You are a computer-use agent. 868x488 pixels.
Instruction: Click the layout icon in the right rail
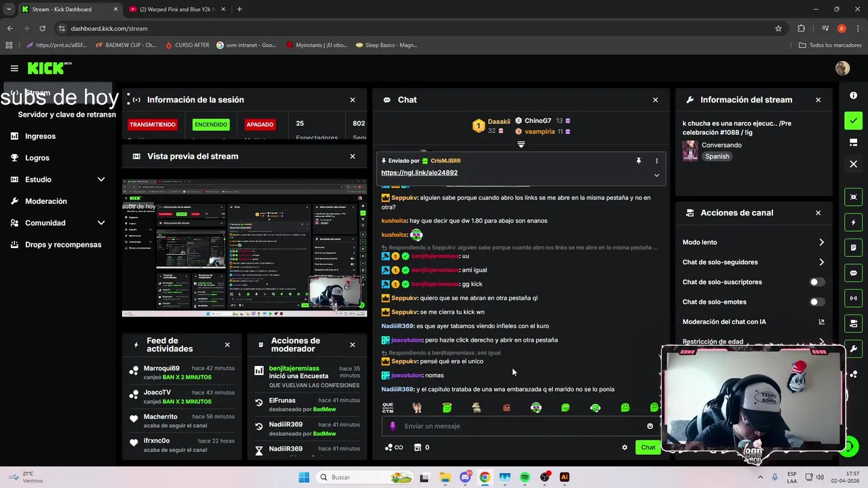[x=853, y=142]
